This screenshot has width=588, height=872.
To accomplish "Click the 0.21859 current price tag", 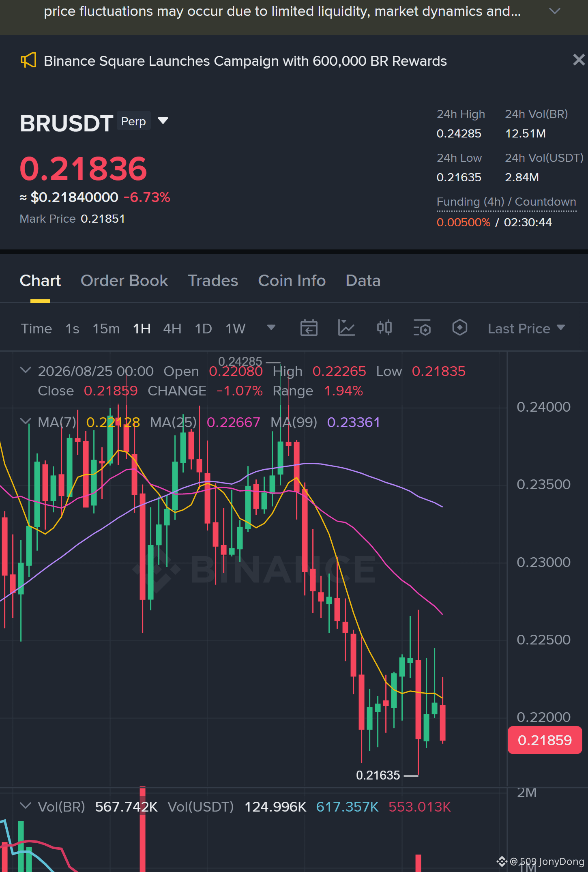I will point(545,740).
